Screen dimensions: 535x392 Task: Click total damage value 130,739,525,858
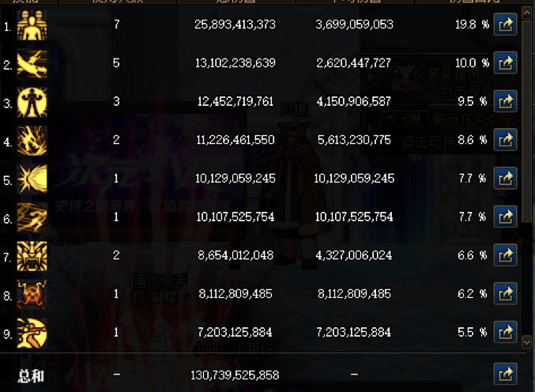tap(235, 375)
